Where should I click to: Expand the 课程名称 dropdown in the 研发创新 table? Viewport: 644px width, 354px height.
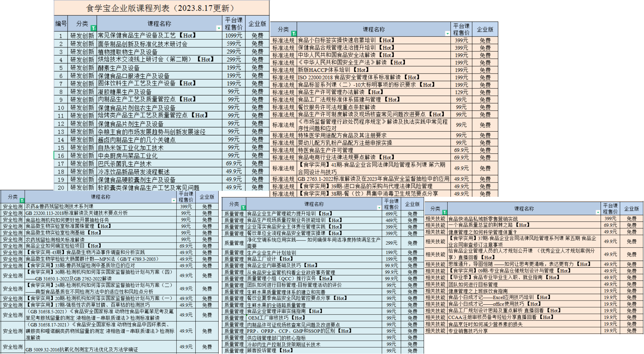[219, 28]
